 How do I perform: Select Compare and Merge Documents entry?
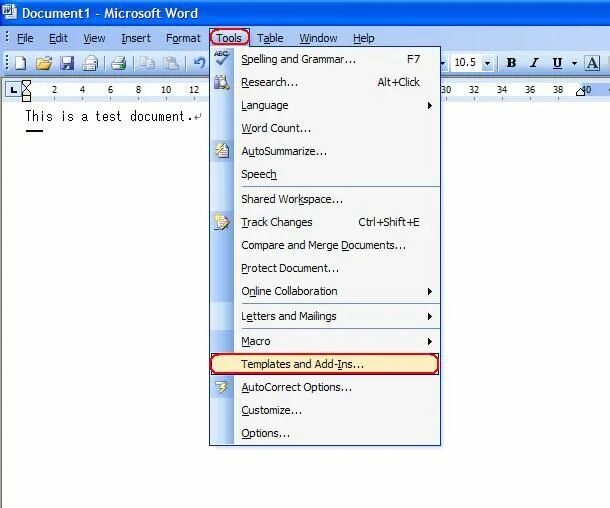pos(325,245)
